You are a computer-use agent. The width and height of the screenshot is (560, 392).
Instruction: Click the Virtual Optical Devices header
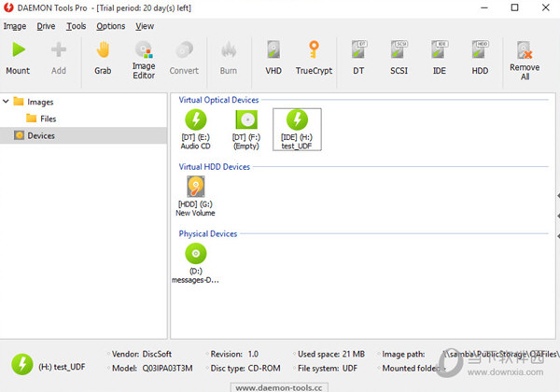tap(218, 100)
